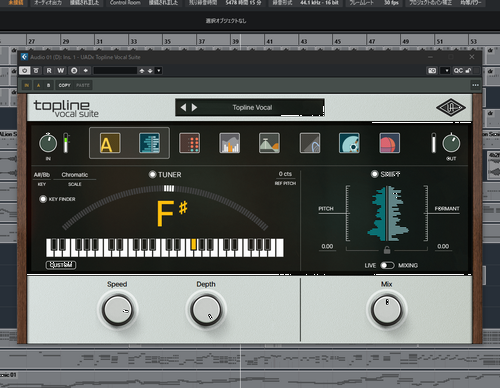The width and height of the screenshot is (500, 388).
Task: Adjust the IN input gain knob
Action: point(48,143)
